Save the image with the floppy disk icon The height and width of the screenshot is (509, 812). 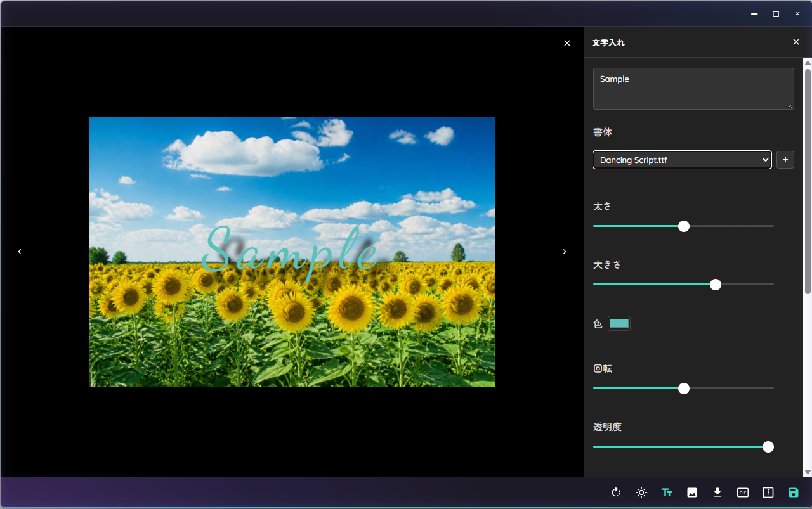794,493
